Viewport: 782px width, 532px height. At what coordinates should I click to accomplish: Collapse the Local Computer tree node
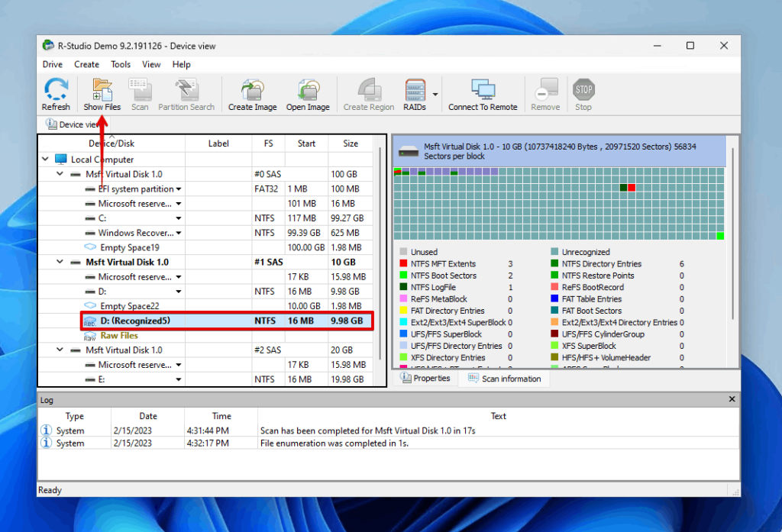tap(44, 159)
